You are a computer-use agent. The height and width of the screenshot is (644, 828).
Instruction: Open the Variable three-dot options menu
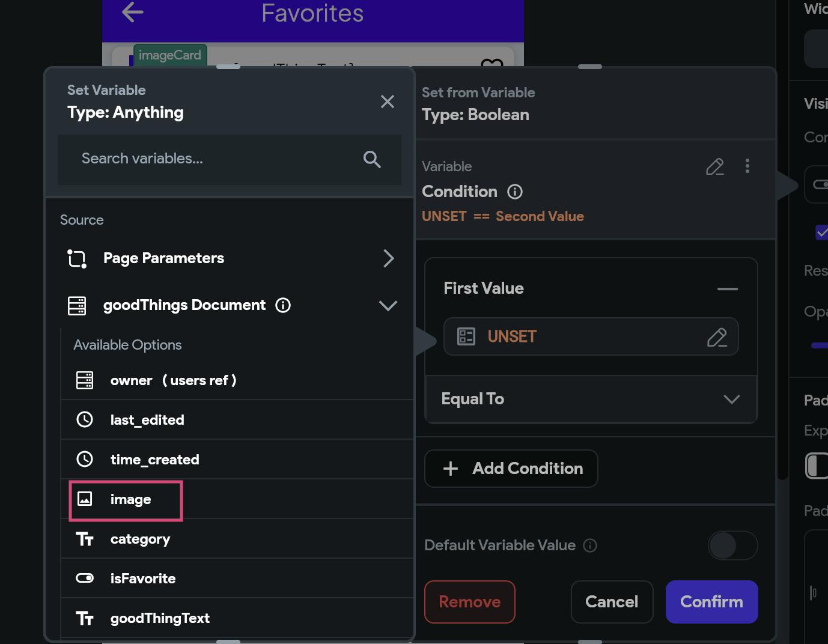pyautogui.click(x=747, y=166)
